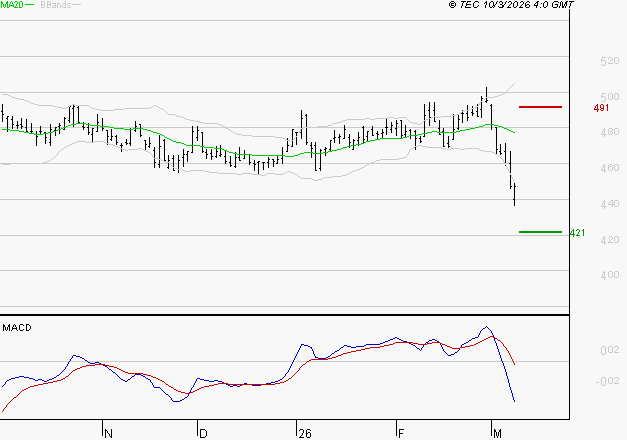Click the MACD 002 axis label
Image resolution: width=627 pixels, height=440 pixels.
609,350
